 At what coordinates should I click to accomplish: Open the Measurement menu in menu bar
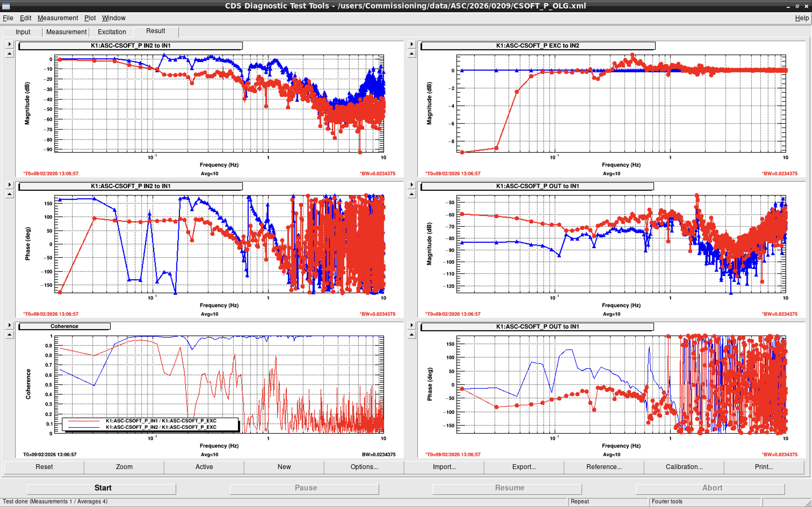tap(58, 18)
